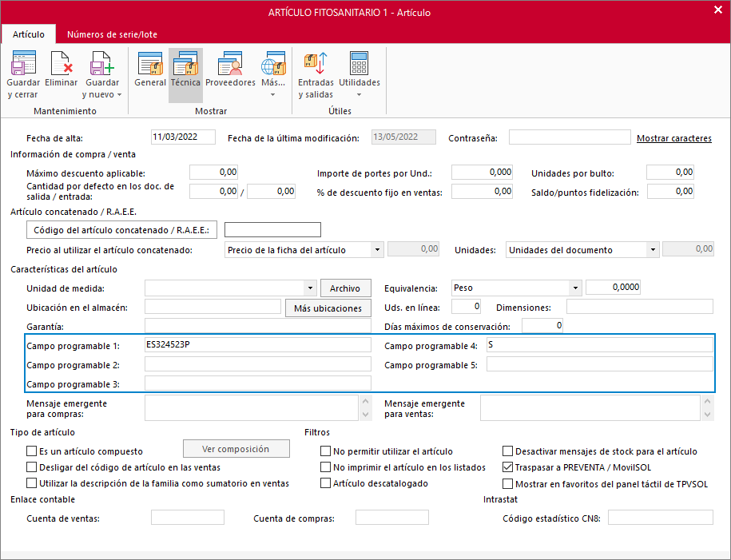The height and width of the screenshot is (560, 731).
Task: Check Utilizar la descripción de la familia
Action: (x=32, y=483)
